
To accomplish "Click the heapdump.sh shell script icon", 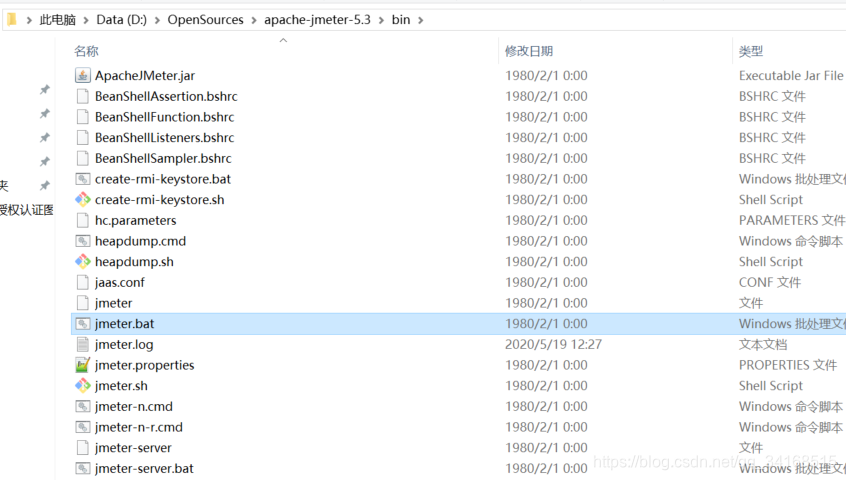I will [x=83, y=262].
